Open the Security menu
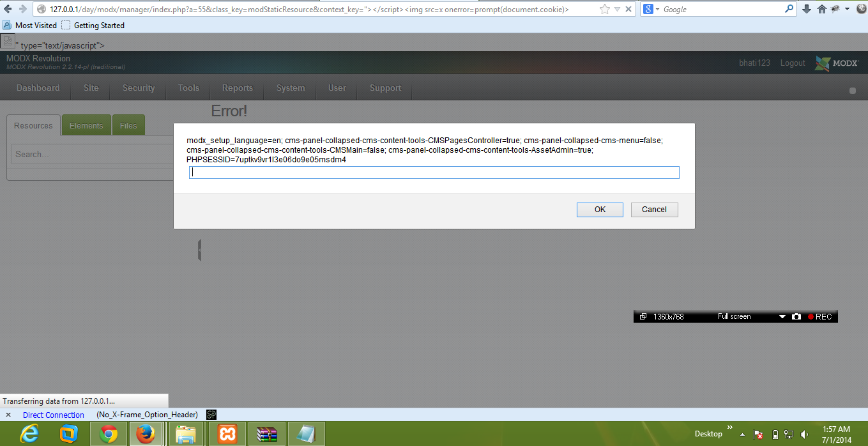 pos(139,88)
